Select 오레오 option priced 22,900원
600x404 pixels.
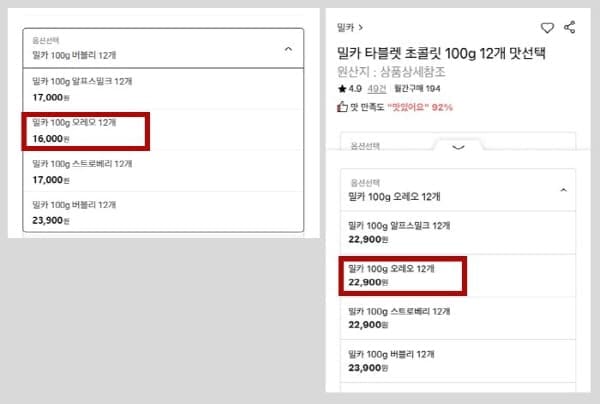point(458,275)
